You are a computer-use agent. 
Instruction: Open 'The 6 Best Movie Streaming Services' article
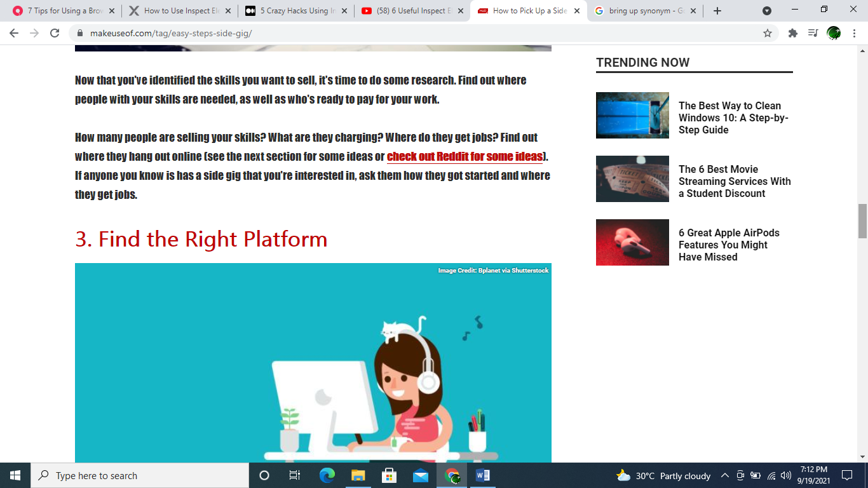pos(734,181)
